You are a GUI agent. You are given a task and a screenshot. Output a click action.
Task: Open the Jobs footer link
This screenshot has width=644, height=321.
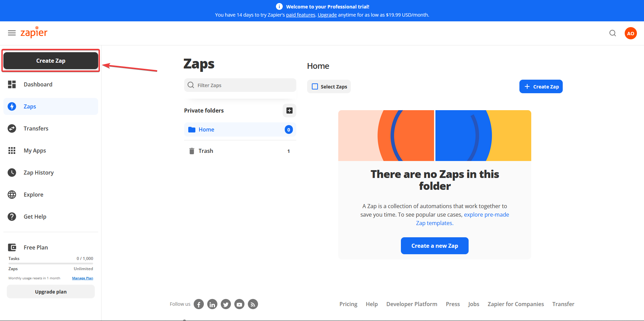(x=474, y=304)
